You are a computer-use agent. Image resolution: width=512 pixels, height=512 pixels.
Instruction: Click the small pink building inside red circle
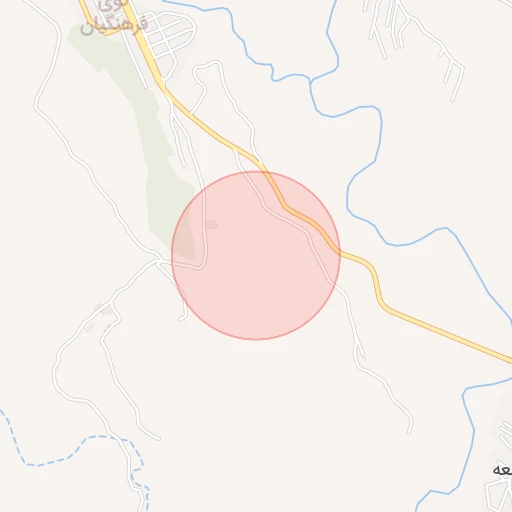(x=212, y=225)
